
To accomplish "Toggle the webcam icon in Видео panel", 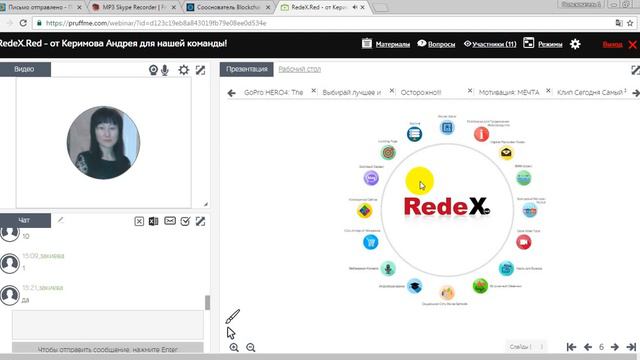I will click(153, 70).
